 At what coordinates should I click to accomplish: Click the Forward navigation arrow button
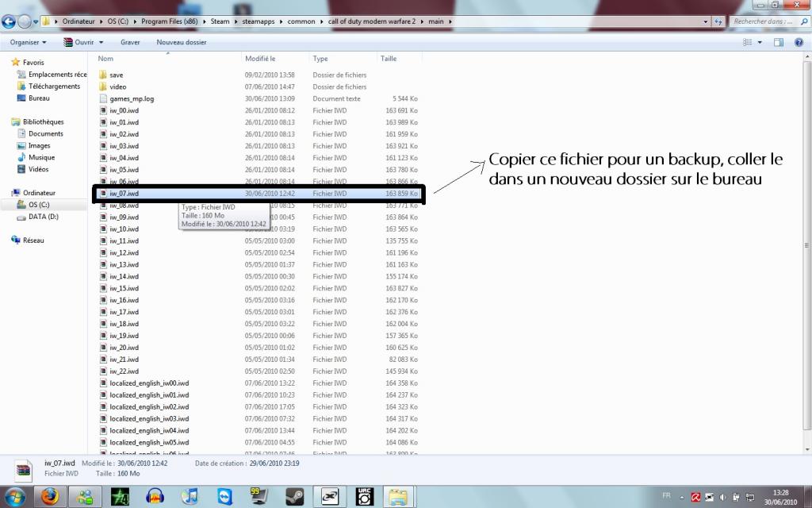pyautogui.click(x=25, y=21)
